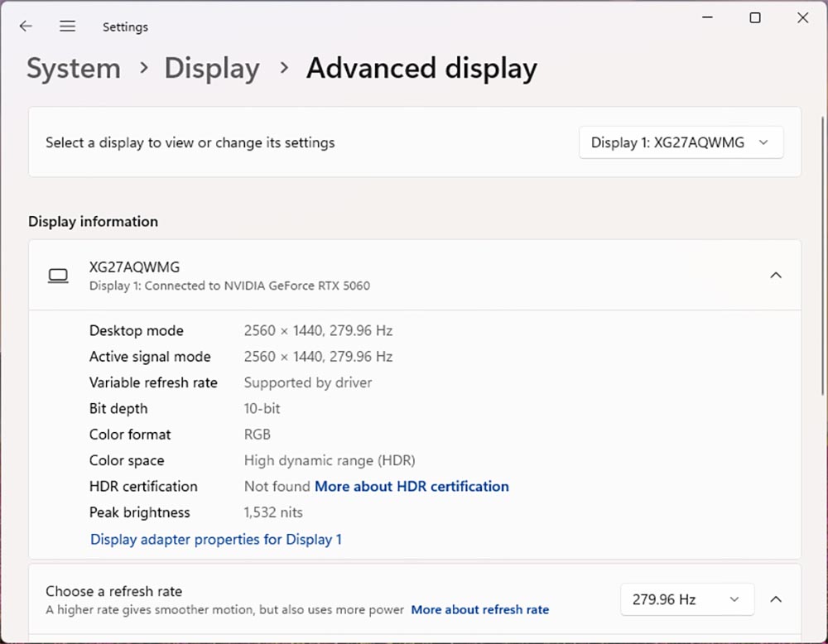This screenshot has height=644, width=828.
Task: Minimize the Settings window
Action: [707, 18]
